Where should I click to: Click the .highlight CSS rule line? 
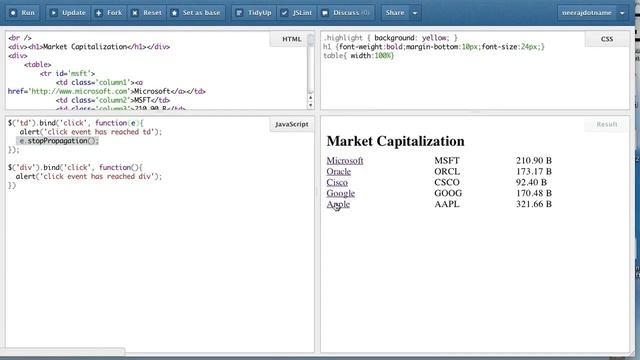(x=391, y=38)
